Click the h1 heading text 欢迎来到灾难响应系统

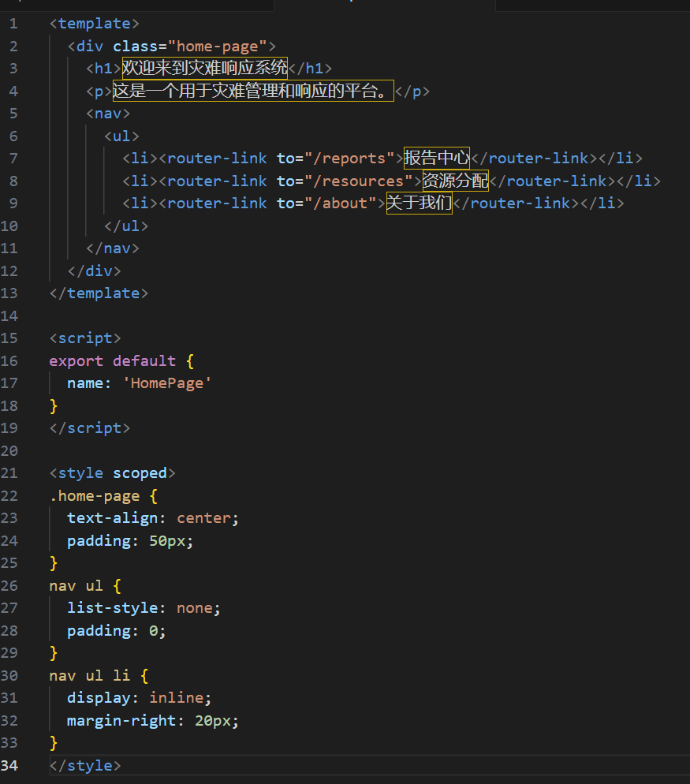point(204,68)
